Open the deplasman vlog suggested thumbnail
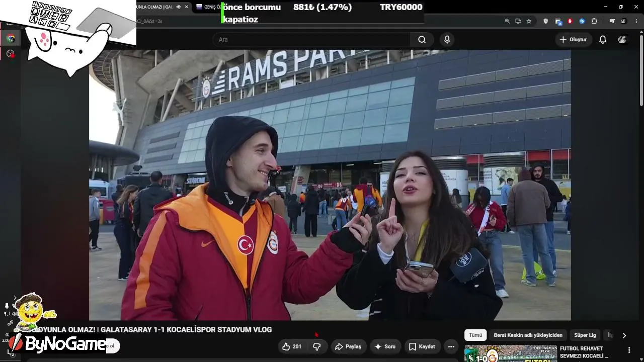 (510, 353)
